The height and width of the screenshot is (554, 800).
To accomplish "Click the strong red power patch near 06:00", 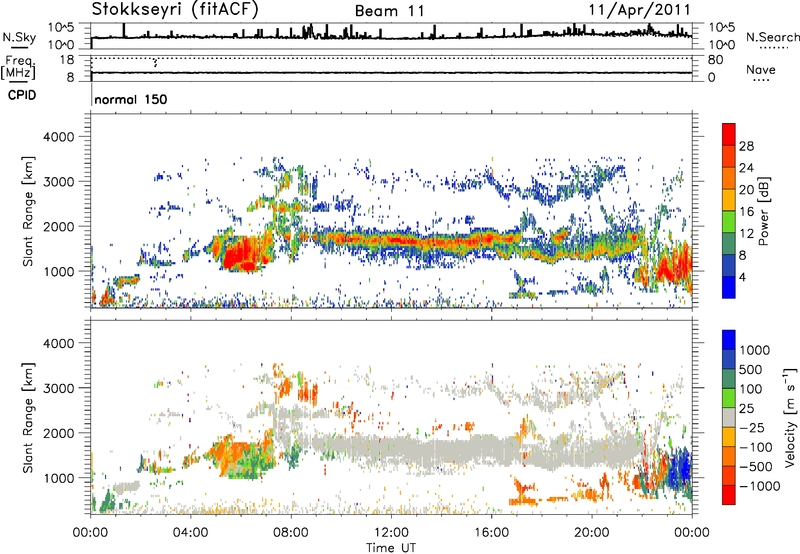I will [x=241, y=254].
